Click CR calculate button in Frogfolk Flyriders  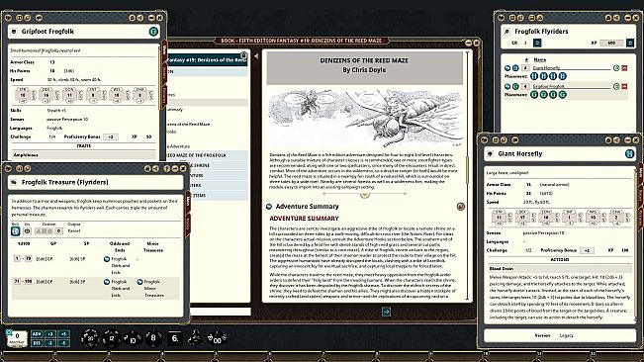[x=537, y=43]
